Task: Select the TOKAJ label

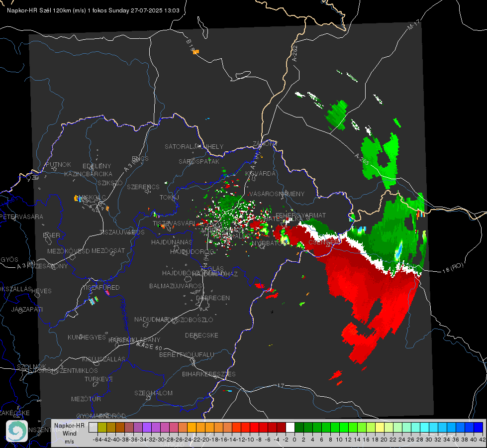Action: (x=170, y=198)
